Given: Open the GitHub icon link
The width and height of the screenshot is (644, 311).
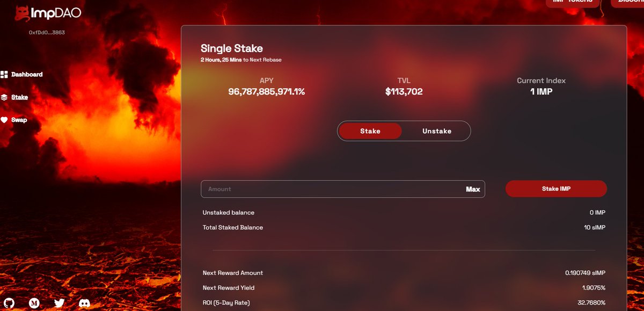Looking at the screenshot, I should point(9,303).
